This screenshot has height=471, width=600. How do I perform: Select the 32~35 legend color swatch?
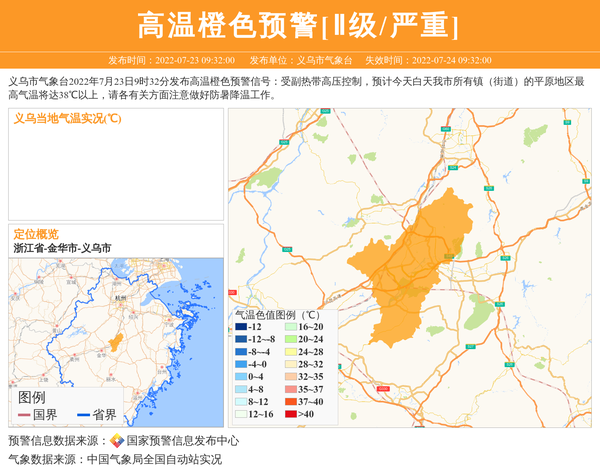point(289,377)
